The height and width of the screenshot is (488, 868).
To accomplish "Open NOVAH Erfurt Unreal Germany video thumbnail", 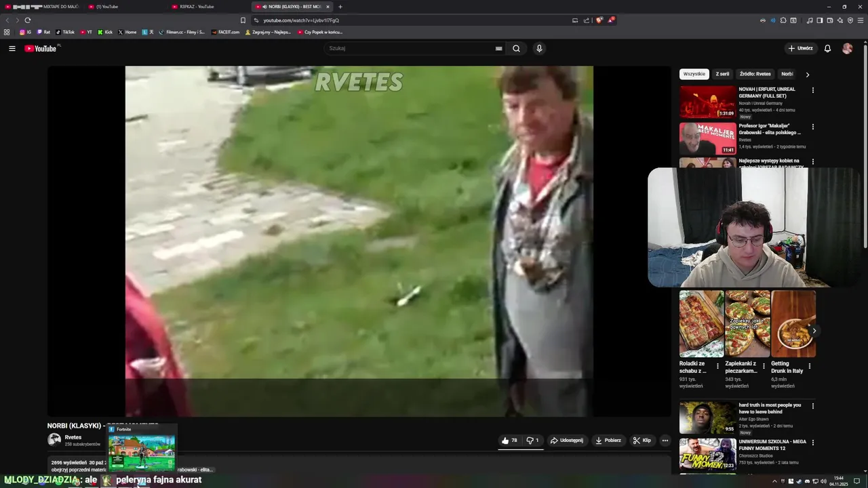I will coord(707,102).
